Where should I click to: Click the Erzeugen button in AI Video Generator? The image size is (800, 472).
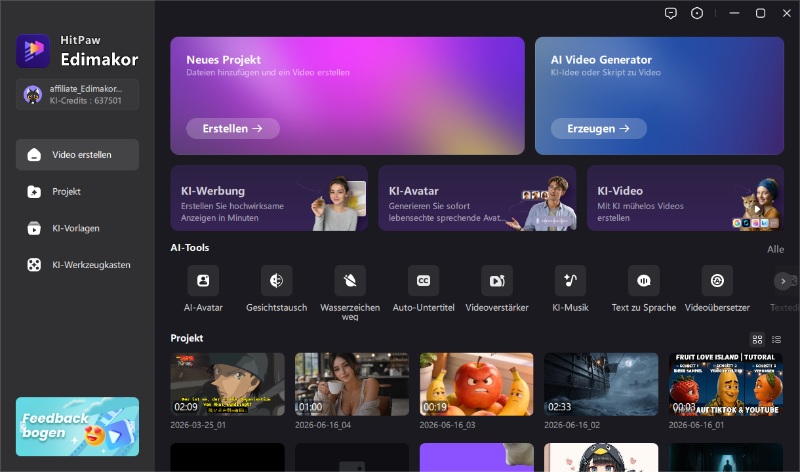(598, 129)
